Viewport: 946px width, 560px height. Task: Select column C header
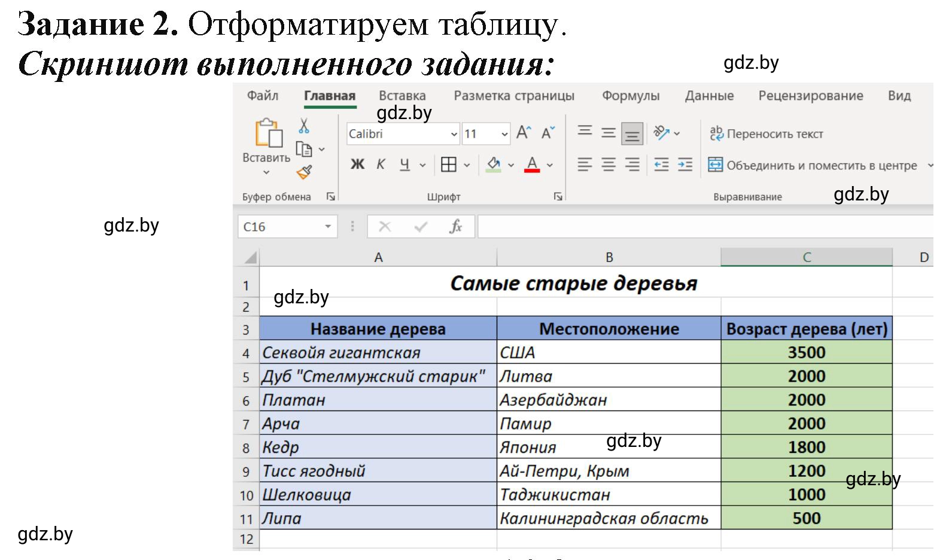(x=807, y=257)
